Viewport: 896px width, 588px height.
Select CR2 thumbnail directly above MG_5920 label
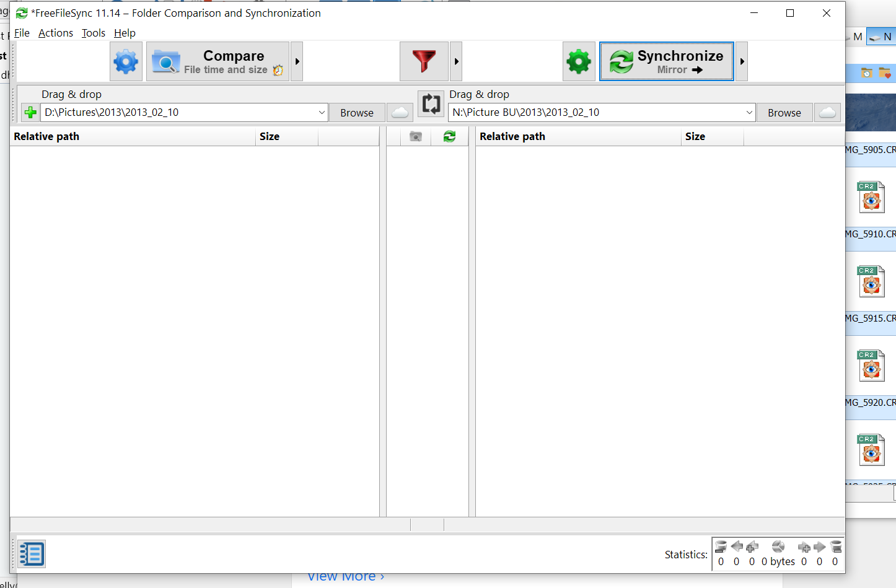tap(871, 366)
